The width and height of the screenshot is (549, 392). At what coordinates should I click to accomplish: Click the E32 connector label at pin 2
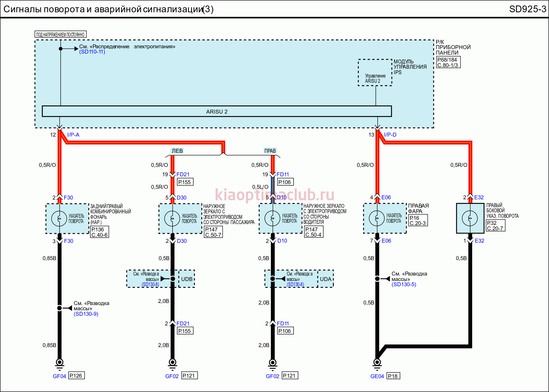[479, 197]
